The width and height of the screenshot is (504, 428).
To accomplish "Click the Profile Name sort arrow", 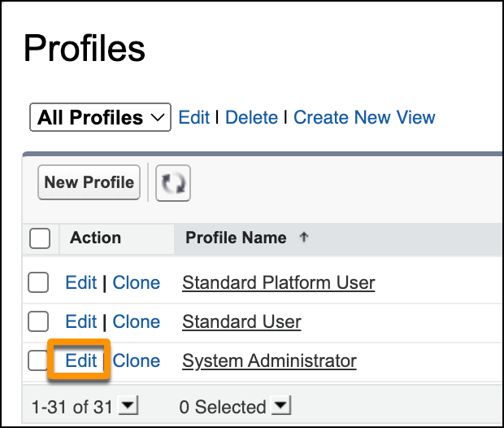I will point(304,237).
